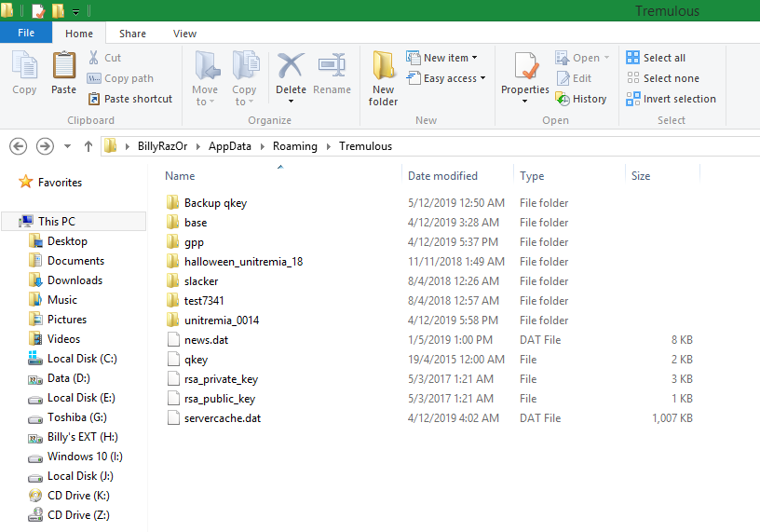Click Select none in ribbon
This screenshot has width=760, height=532.
(633, 78)
